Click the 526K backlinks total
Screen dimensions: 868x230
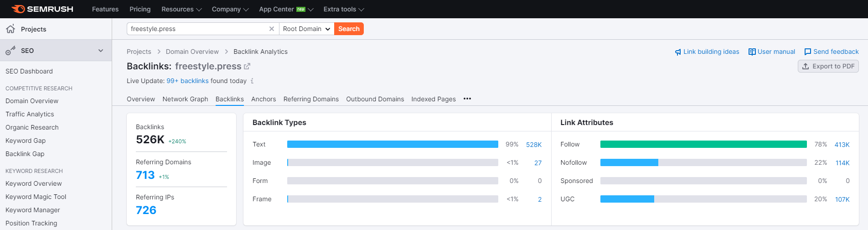click(150, 139)
